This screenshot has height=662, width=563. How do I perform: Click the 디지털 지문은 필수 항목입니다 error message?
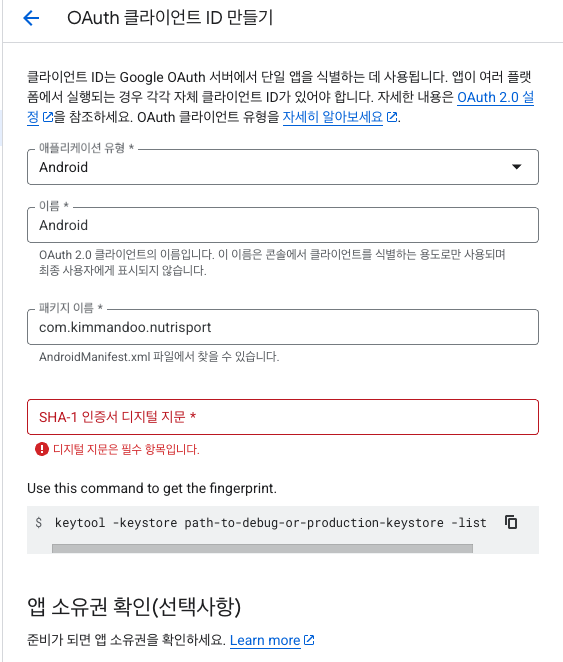pos(126,449)
